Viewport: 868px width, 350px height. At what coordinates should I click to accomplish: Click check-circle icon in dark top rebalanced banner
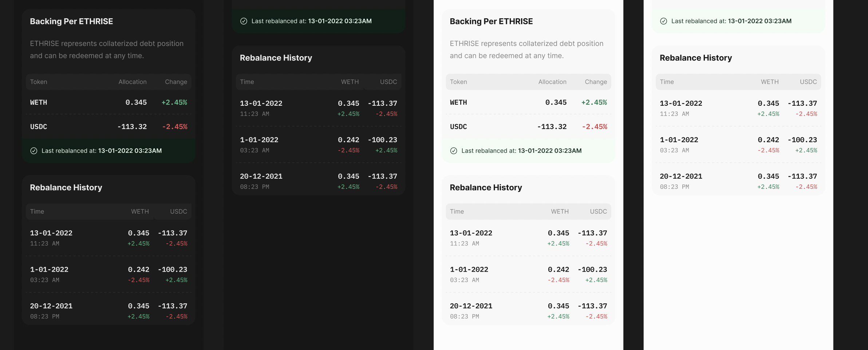pyautogui.click(x=244, y=21)
